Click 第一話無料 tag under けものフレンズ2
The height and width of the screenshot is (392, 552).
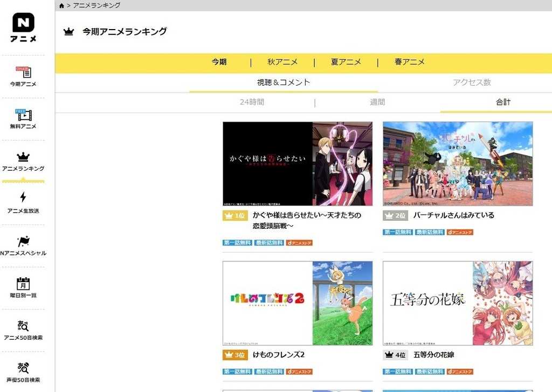(x=237, y=372)
